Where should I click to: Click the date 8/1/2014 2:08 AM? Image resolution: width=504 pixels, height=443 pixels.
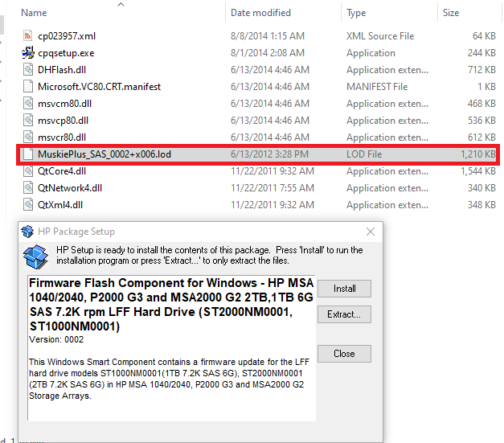click(x=268, y=53)
